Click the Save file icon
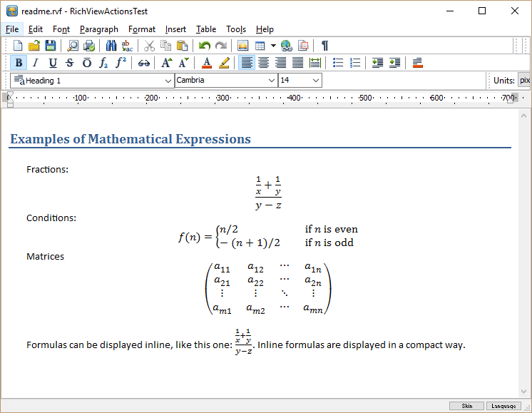The width and height of the screenshot is (532, 413). click(x=51, y=46)
